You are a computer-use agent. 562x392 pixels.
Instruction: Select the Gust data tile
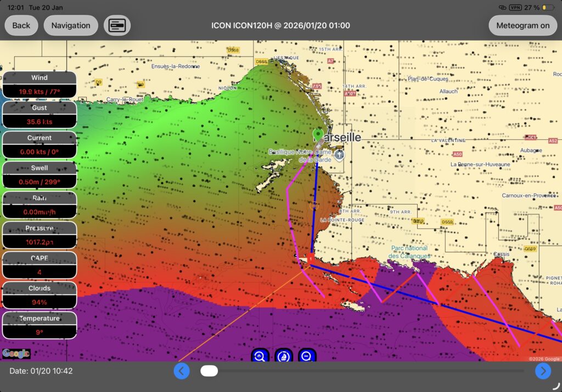coord(40,115)
